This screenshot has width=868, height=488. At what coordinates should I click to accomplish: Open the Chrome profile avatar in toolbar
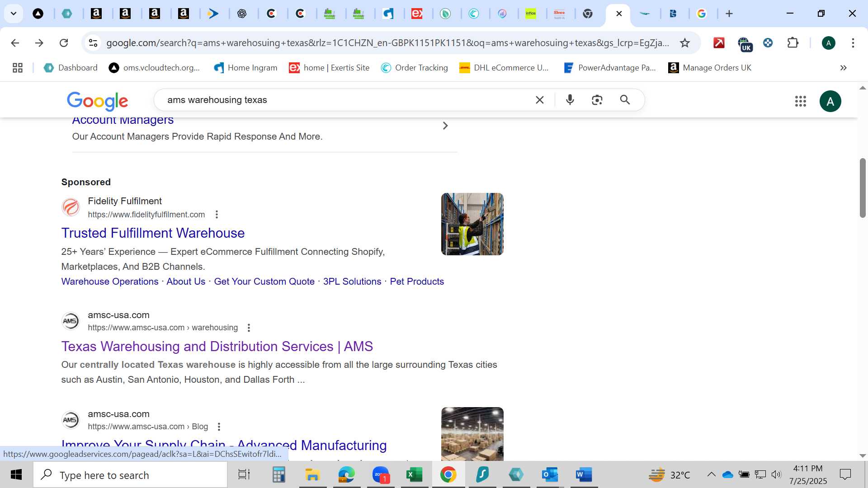click(x=829, y=43)
